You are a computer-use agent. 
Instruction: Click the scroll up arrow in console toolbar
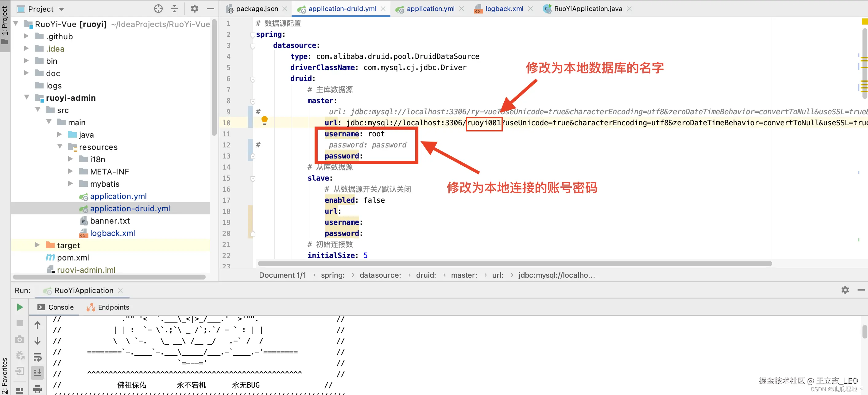[x=37, y=325]
